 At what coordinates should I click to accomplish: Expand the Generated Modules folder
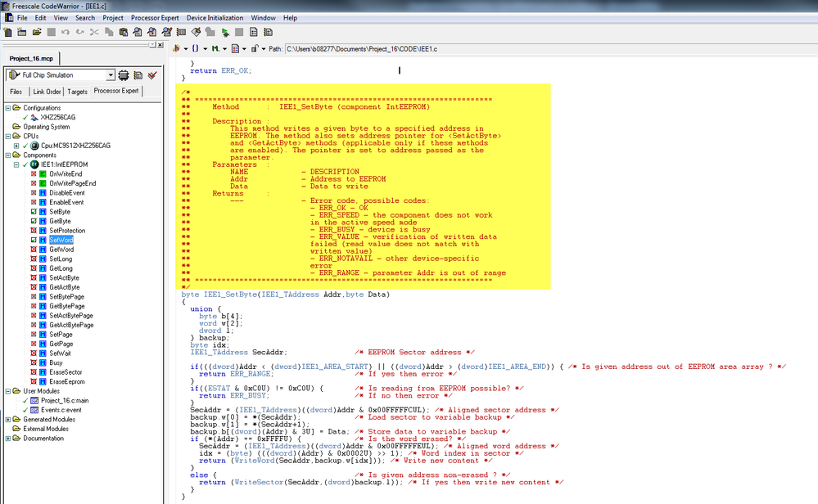click(x=8, y=419)
